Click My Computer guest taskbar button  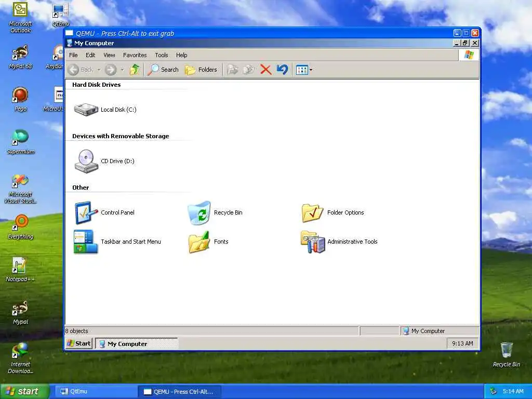137,344
